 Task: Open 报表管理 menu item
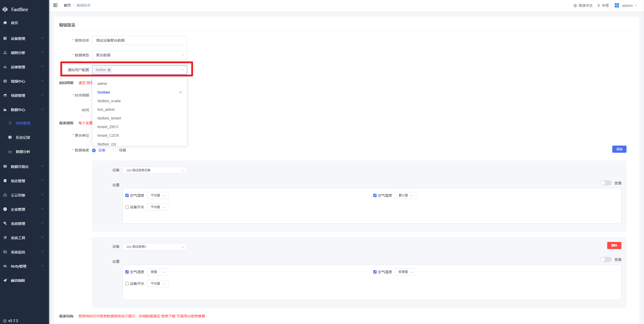click(x=23, y=123)
